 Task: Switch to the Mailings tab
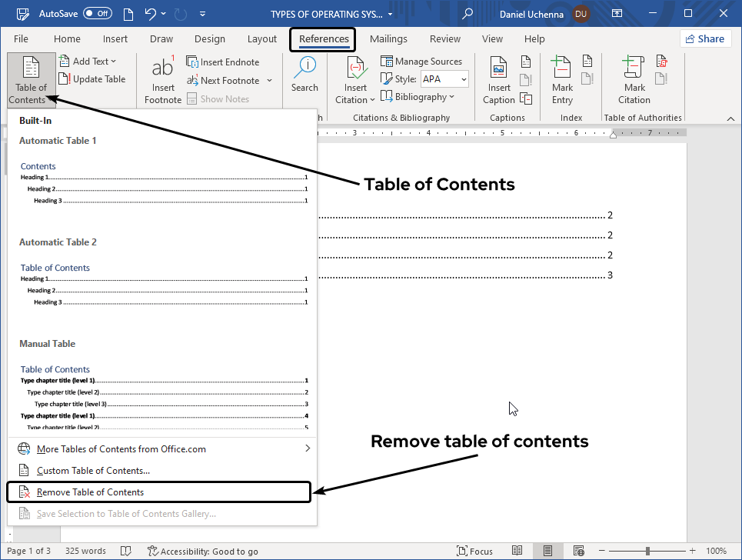tap(388, 38)
